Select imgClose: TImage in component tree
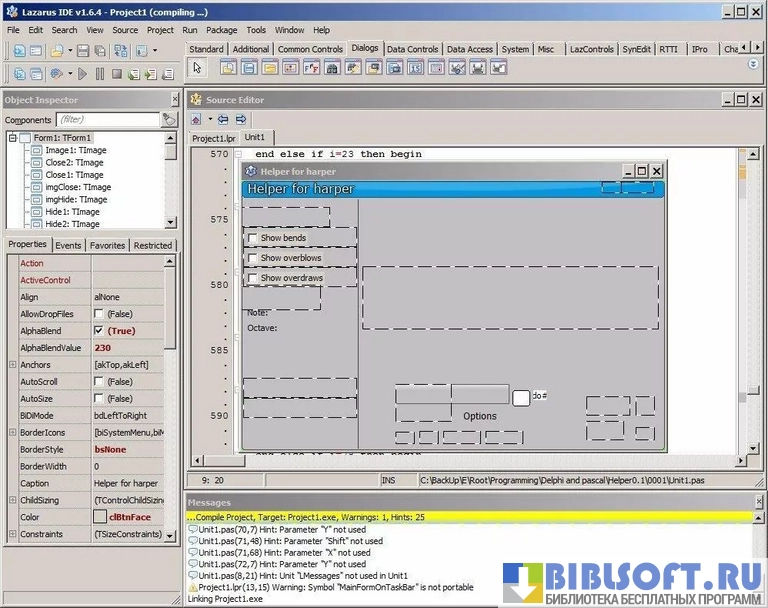 point(78,187)
